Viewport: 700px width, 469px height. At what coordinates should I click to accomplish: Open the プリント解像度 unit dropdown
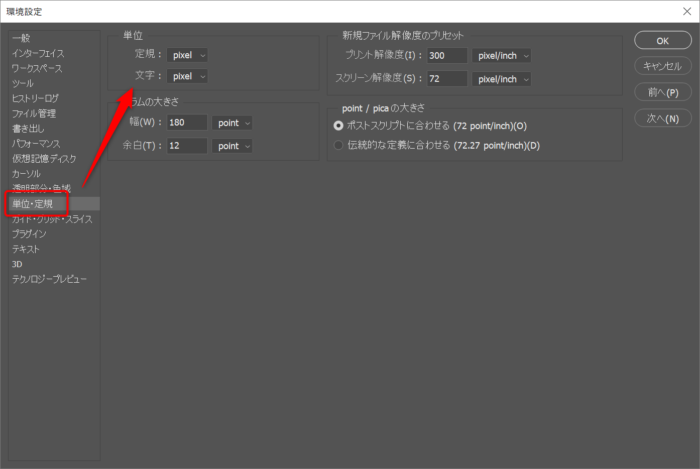tap(502, 56)
